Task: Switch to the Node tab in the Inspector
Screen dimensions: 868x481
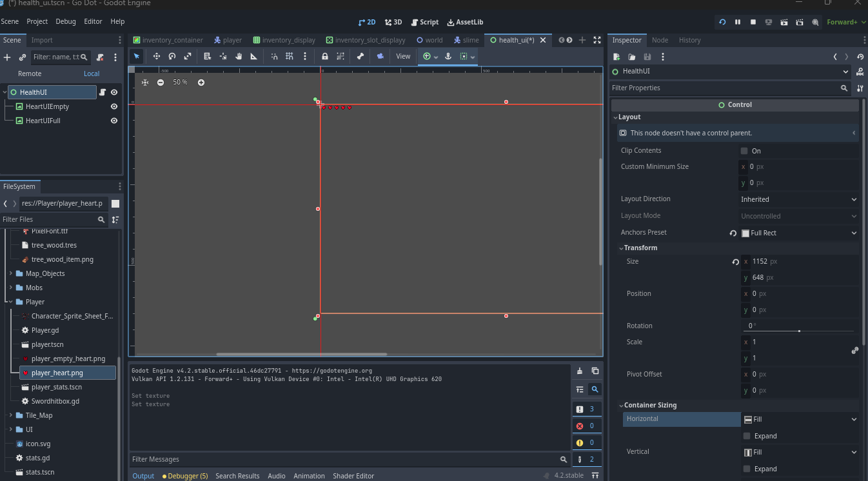Action: 660,39
